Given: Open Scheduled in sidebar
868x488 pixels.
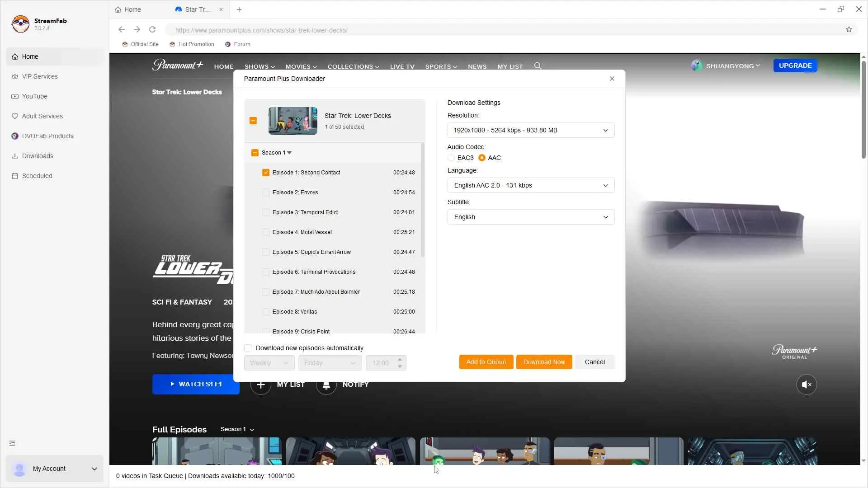Looking at the screenshot, I should pos(54,176).
